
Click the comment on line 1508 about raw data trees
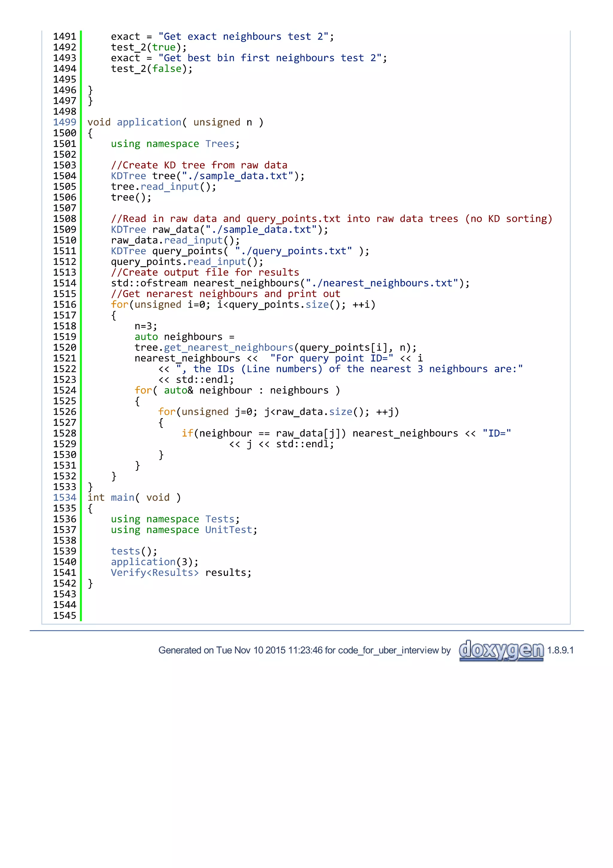(x=332, y=219)
